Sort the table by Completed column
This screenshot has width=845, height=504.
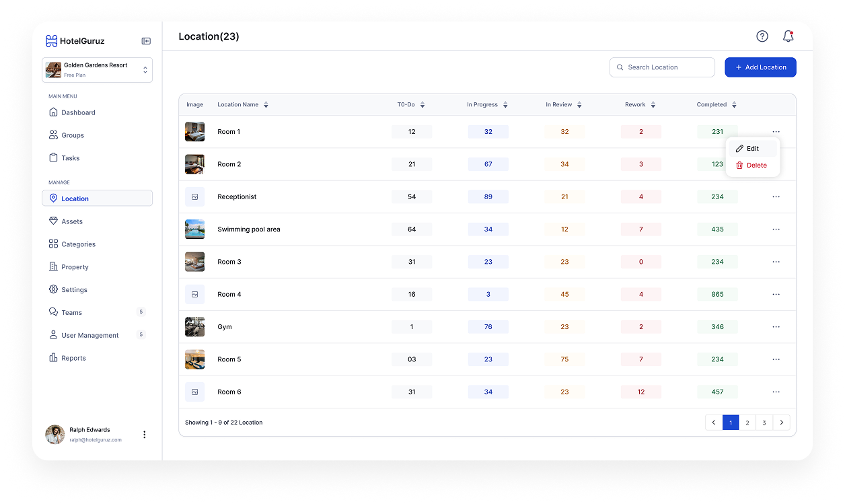tap(734, 105)
